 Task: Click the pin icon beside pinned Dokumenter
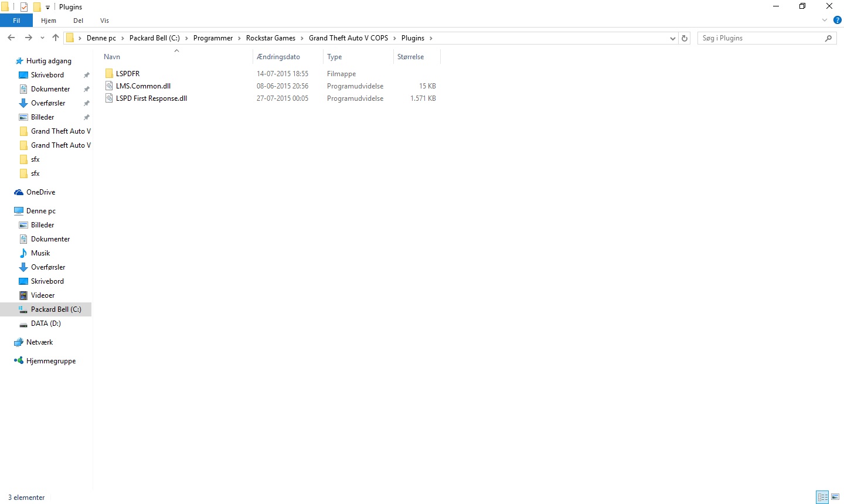(x=87, y=89)
